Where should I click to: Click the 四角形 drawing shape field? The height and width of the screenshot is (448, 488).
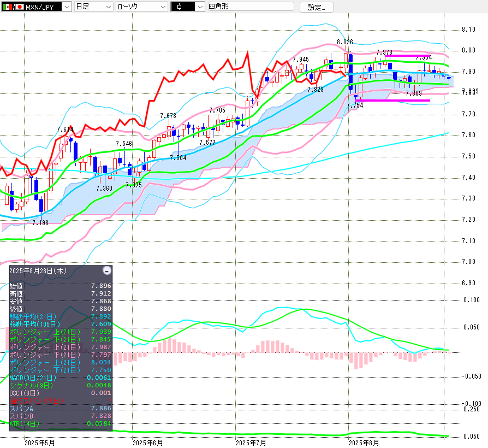point(251,6)
